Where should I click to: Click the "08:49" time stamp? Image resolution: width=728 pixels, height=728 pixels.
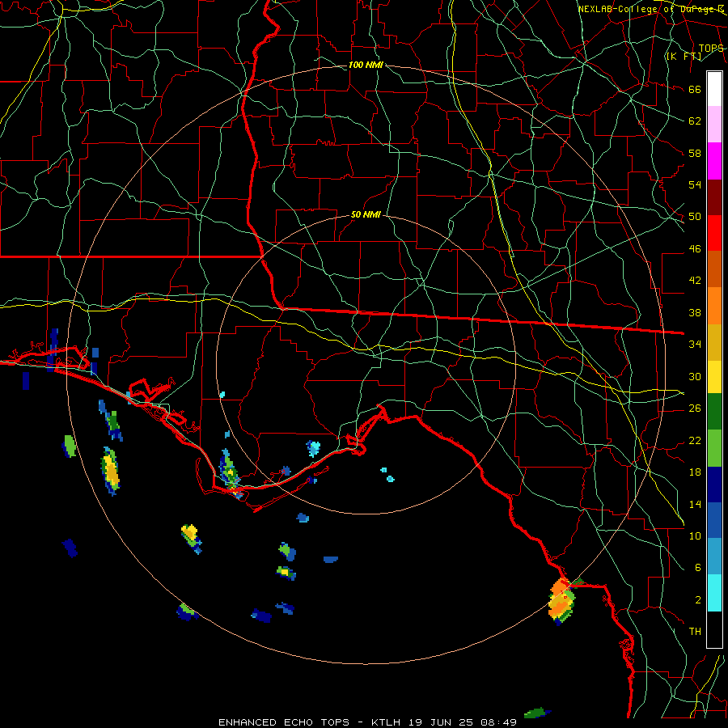(x=498, y=722)
